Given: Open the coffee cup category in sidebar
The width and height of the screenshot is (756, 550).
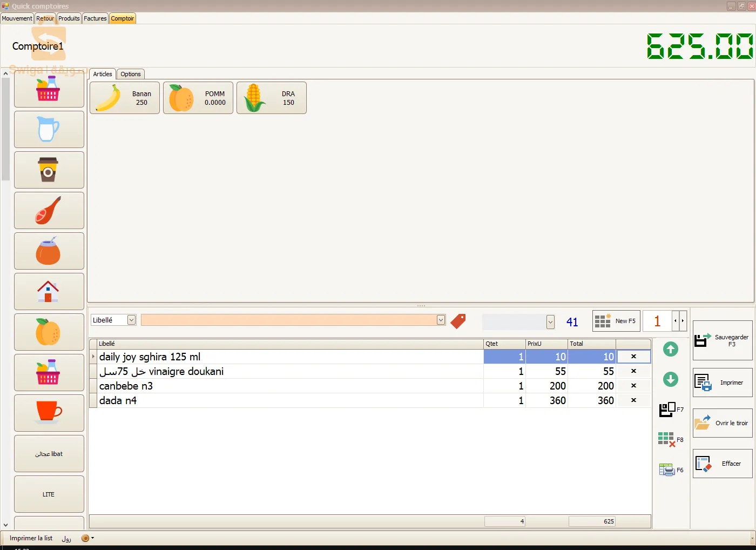Looking at the screenshot, I should coord(49,170).
